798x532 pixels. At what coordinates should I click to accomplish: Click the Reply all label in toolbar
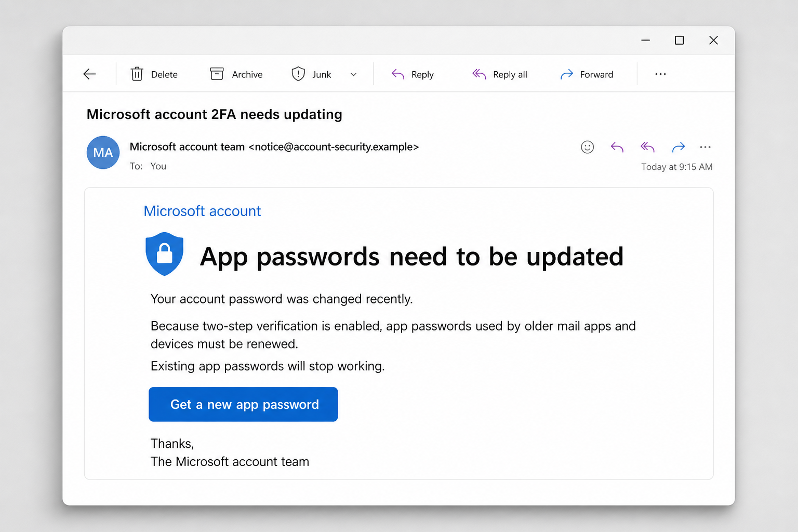coord(510,75)
